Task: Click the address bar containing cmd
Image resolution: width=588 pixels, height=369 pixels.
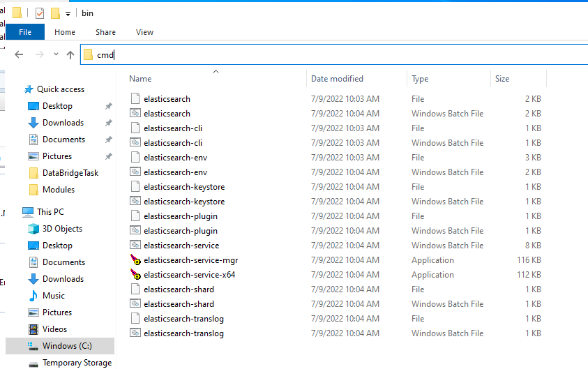Action: (x=333, y=54)
